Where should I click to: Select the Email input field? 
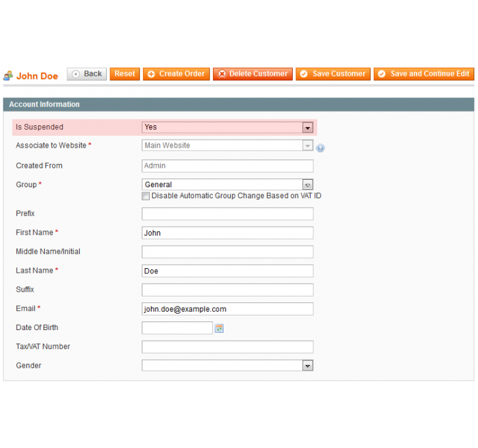coord(227,309)
